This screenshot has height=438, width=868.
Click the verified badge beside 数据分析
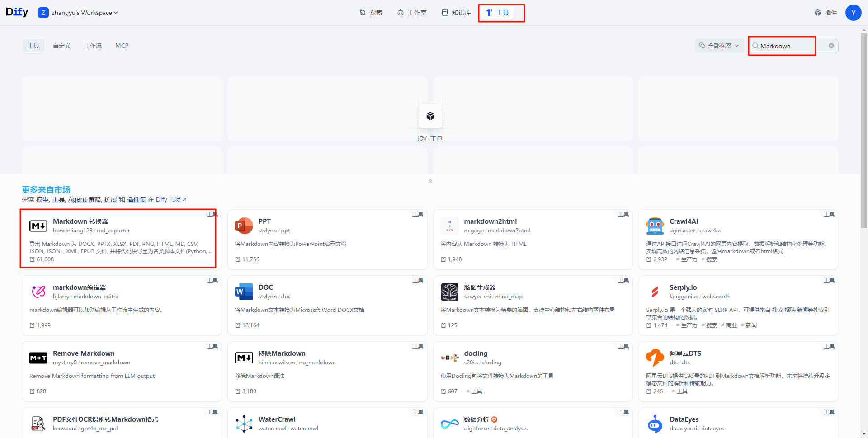494,419
